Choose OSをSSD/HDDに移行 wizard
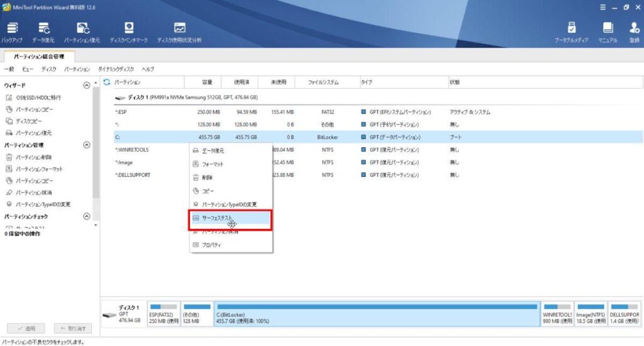 click(x=34, y=98)
